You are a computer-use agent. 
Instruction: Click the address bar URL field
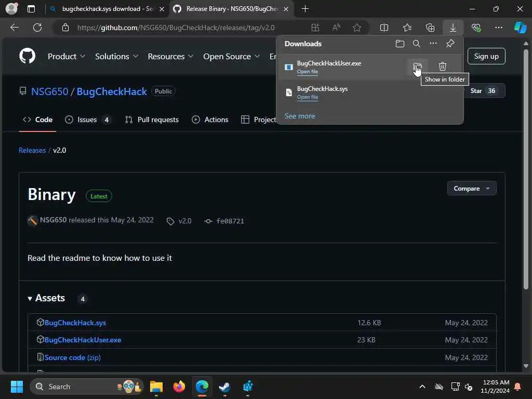click(176, 28)
